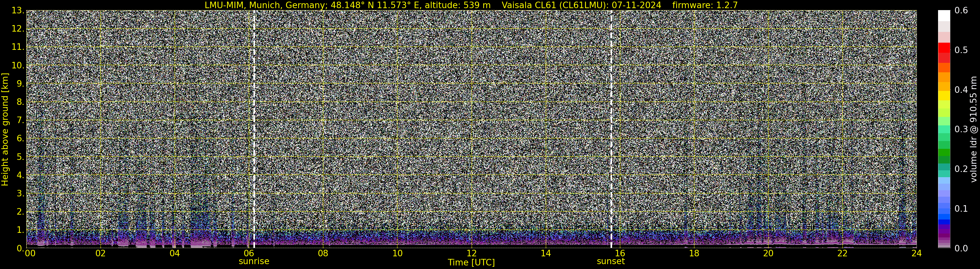Click the height axis tick label 8.
This screenshot has height=269, width=980.
pyautogui.click(x=20, y=102)
